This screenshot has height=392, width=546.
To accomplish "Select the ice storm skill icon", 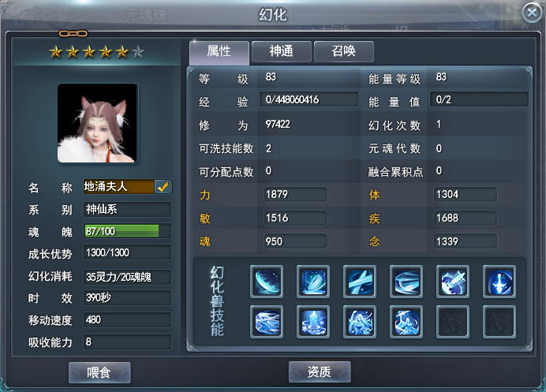I will pyautogui.click(x=267, y=322).
